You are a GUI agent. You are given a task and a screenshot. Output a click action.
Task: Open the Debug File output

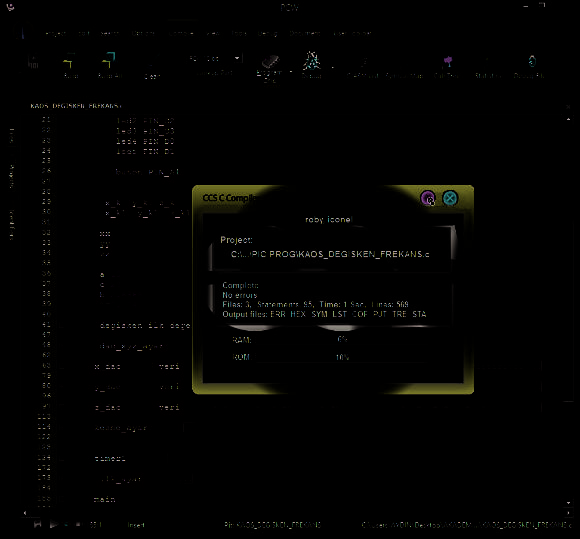pyautogui.click(x=530, y=67)
